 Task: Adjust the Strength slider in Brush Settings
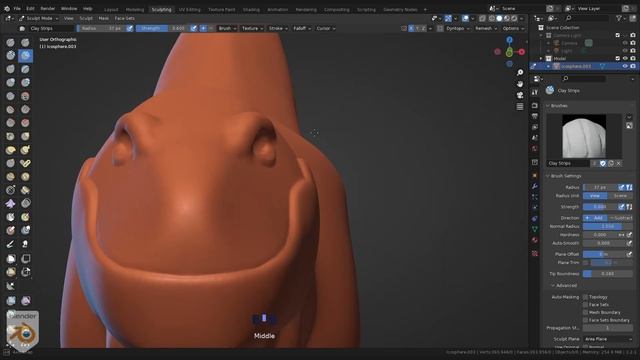(600, 207)
